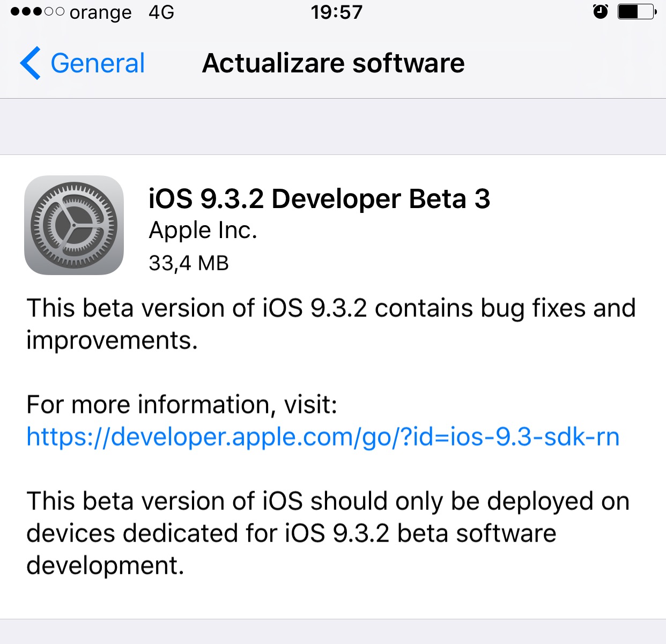Tap the Settings gear update icon
The height and width of the screenshot is (644, 666).
pyautogui.click(x=74, y=225)
